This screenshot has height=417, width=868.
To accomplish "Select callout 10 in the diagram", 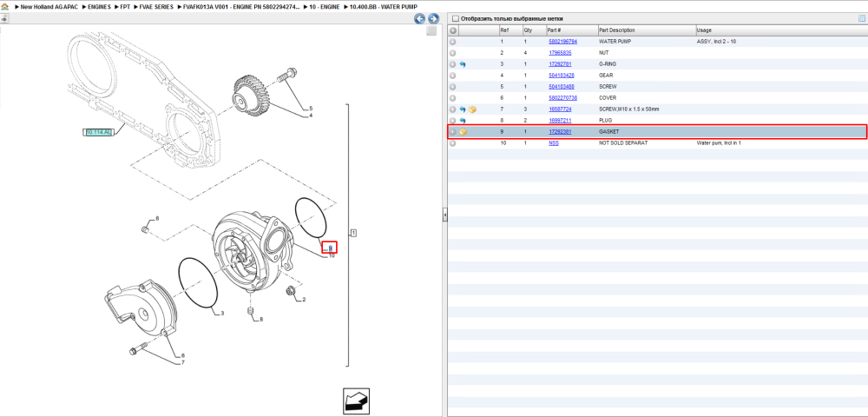I will coord(332,256).
